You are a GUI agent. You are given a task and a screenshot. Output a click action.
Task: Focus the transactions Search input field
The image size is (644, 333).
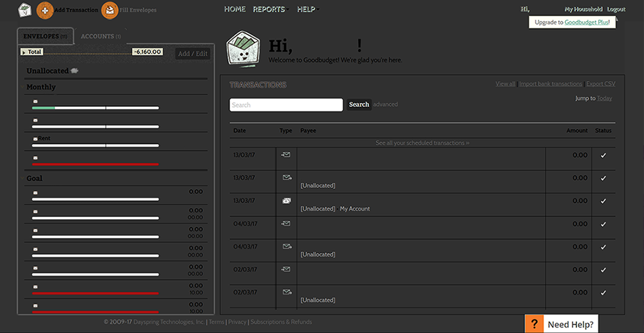287,105
